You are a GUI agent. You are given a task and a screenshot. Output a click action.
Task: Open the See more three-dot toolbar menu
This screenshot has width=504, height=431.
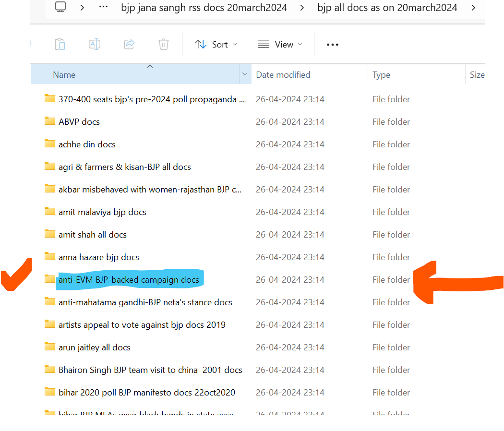(x=332, y=45)
